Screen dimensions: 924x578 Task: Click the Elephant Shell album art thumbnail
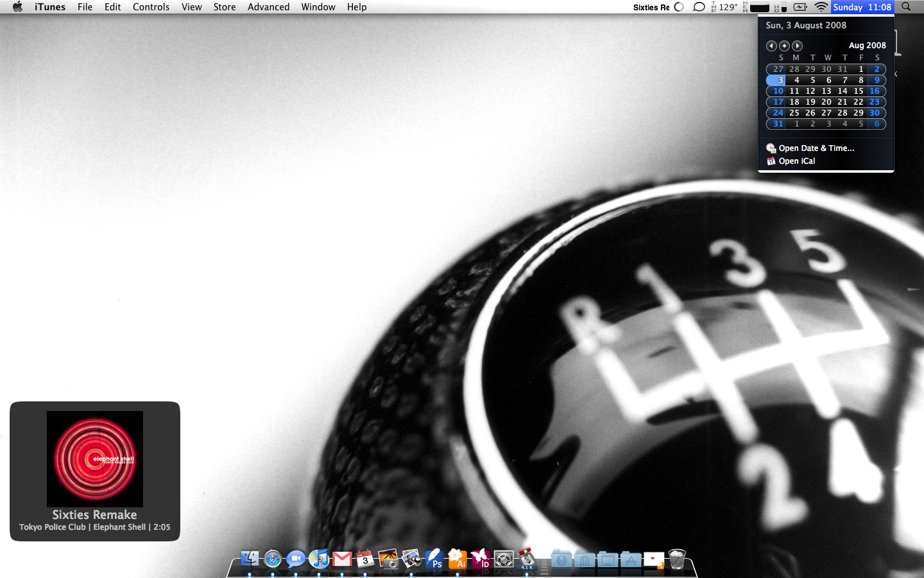(x=95, y=459)
